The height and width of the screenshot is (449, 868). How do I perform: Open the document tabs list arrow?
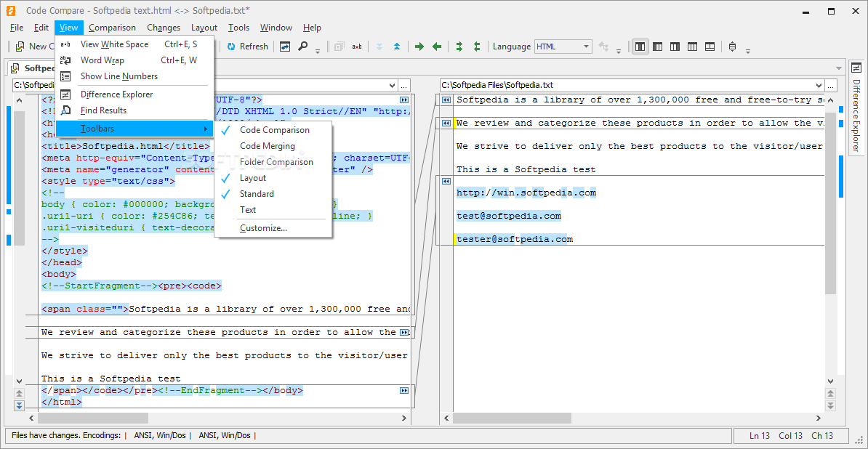point(839,68)
